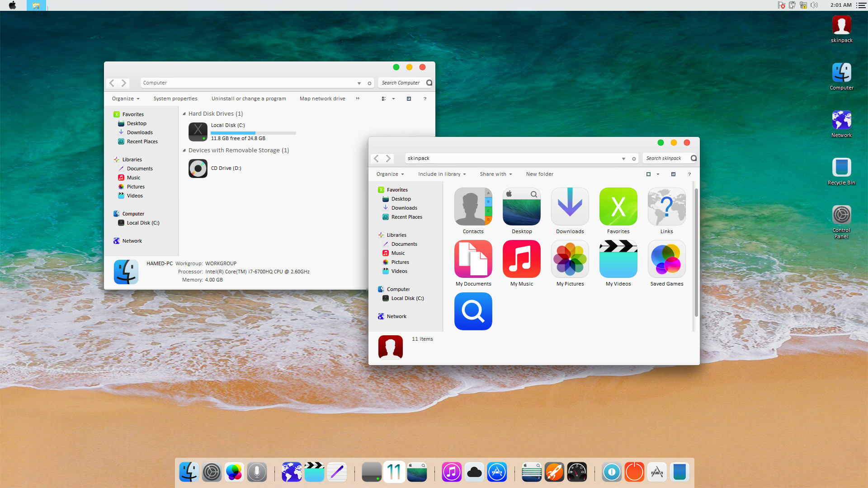Click the Recycle Bin desktop icon

click(x=841, y=168)
